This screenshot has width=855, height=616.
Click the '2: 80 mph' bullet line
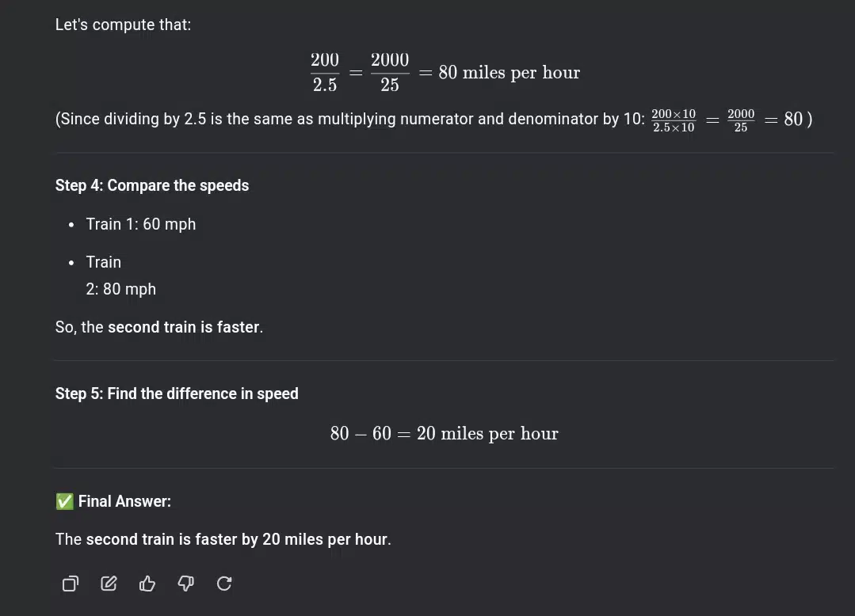120,289
